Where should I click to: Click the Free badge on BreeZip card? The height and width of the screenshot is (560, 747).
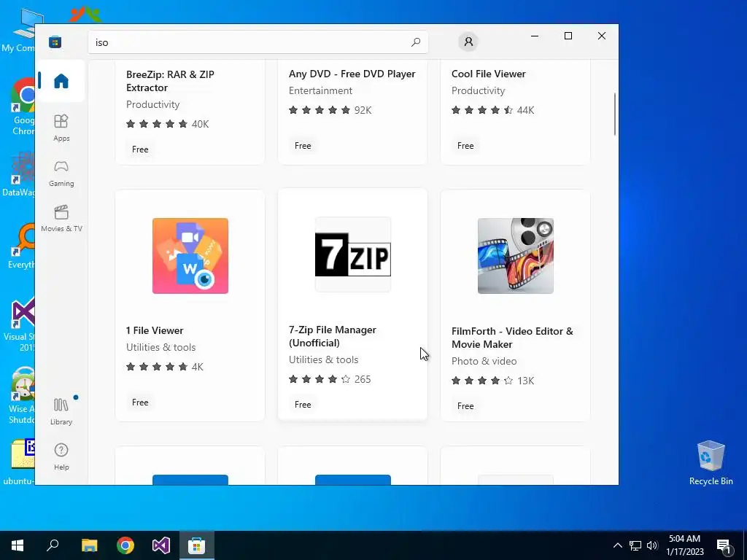pos(140,149)
